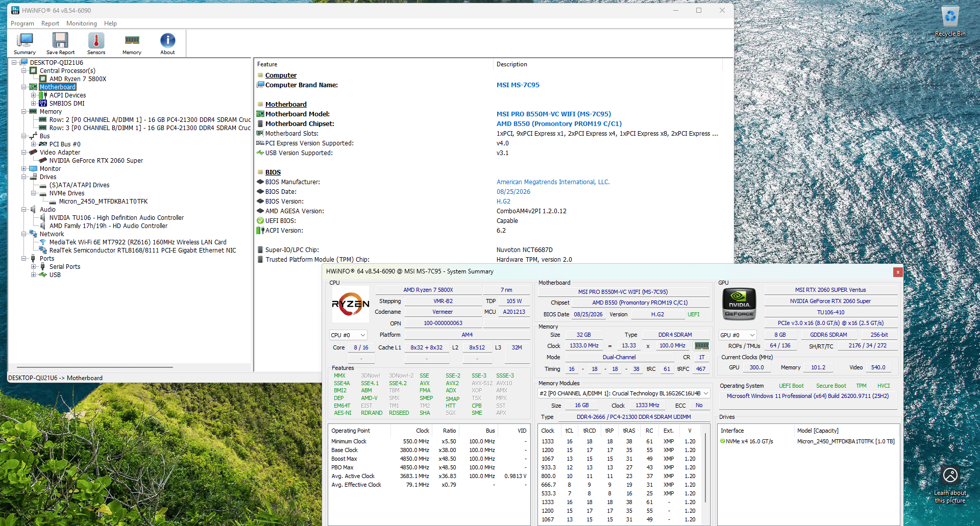Screen dimensions: 980x526
Task: Select NVIDIA GeForce RTX 2060 Super tree item
Action: [96, 161]
